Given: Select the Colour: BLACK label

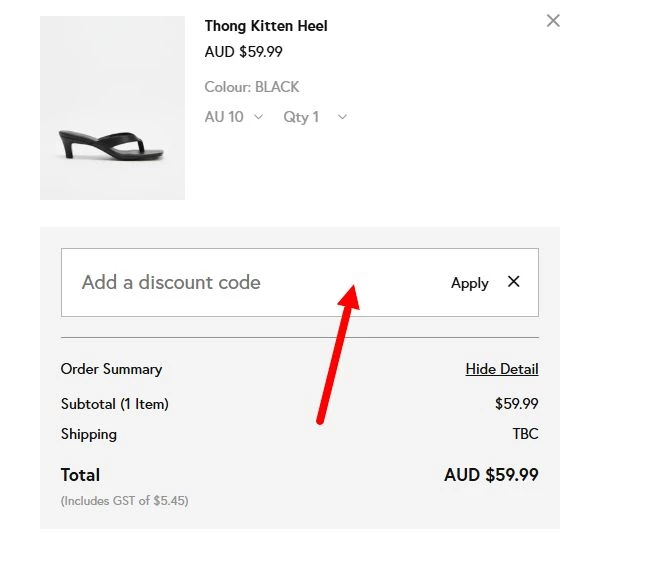Looking at the screenshot, I should pos(251,87).
